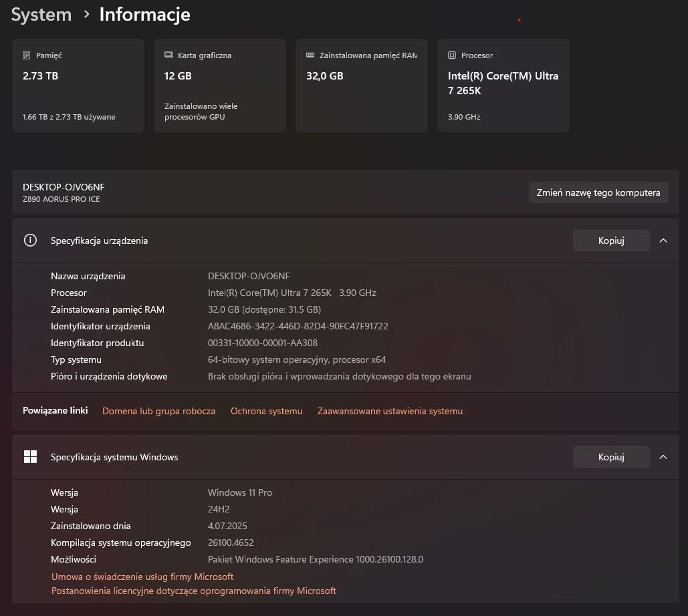Click the Zainstalowano dnia label
Image resolution: width=688 pixels, height=616 pixels.
90,526
